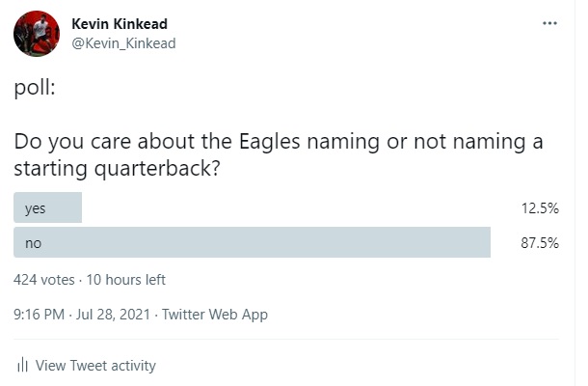Open the three-dot more options menu
The image size is (588, 386).
point(549,23)
